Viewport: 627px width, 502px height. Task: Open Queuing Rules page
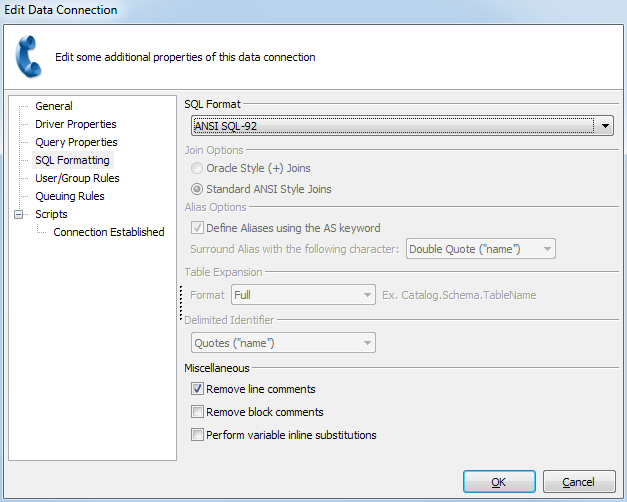[70, 196]
